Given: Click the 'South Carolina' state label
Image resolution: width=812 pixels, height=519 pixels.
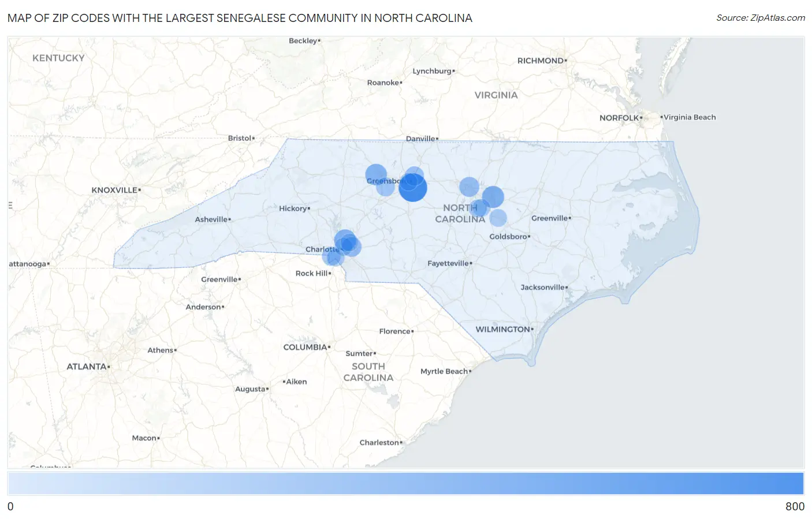Looking at the screenshot, I should (x=368, y=372).
